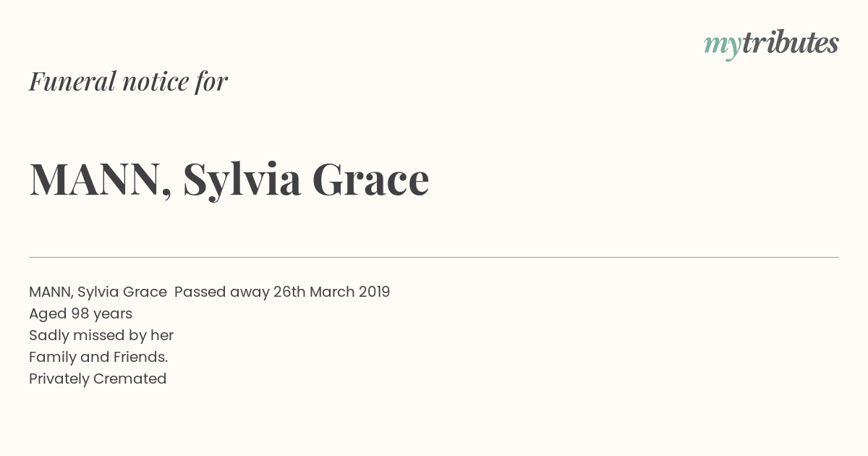Select the "Family and Friends." line
Screen dimensions: 868x456
click(98, 357)
